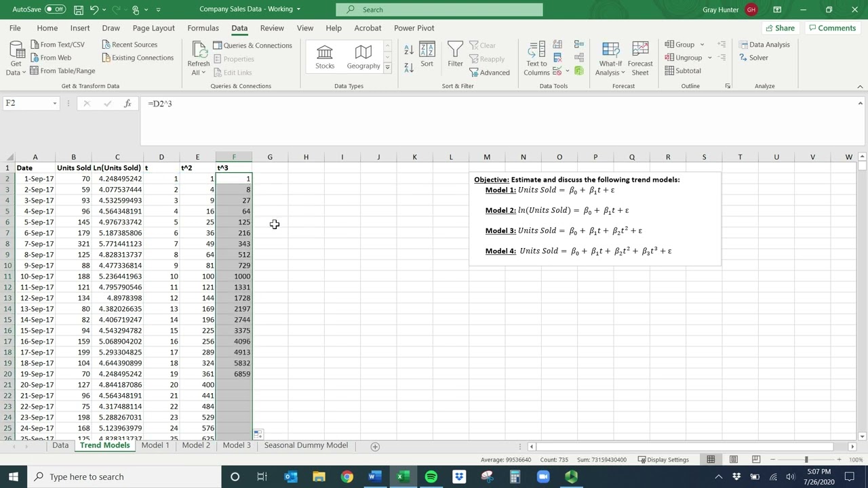Switch to the Insert ribbon tab
Screen dimensions: 868x488
pos(80,28)
